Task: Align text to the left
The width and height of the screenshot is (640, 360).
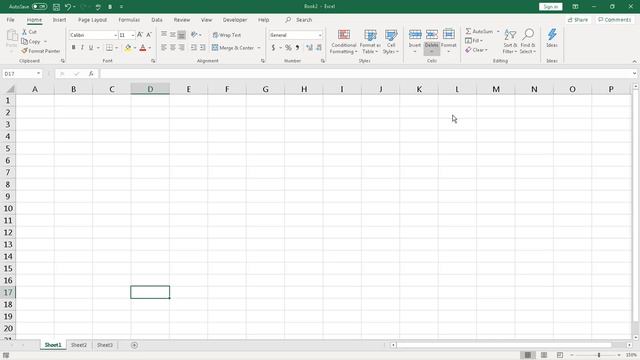Action: (164, 48)
